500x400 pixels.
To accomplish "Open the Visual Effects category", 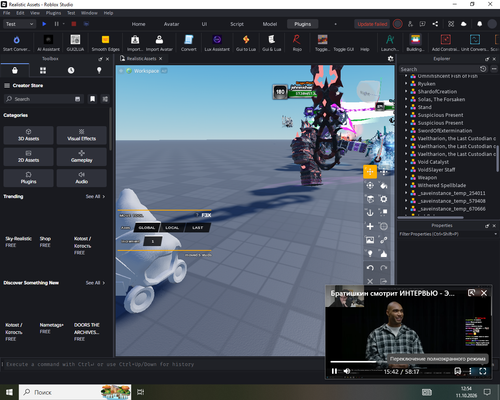I will (x=82, y=135).
